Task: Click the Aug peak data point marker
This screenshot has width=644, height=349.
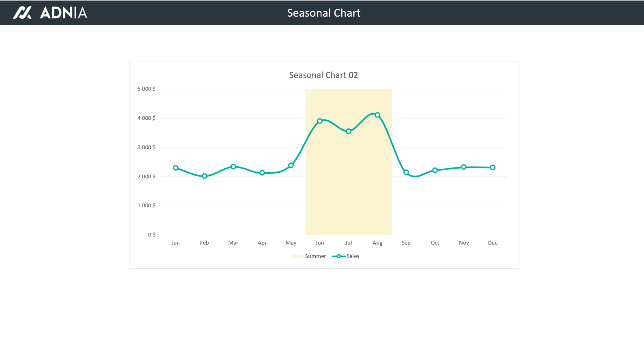Action: [x=377, y=115]
